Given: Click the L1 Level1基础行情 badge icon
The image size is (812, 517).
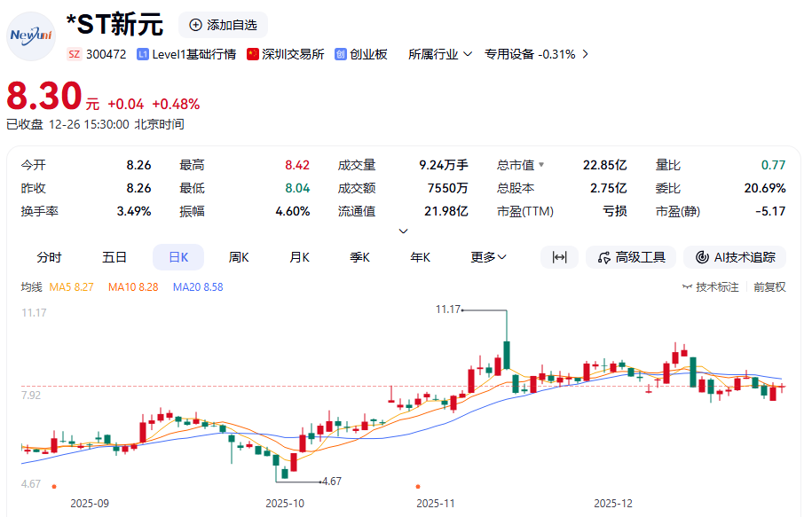Looking at the screenshot, I should point(143,54).
